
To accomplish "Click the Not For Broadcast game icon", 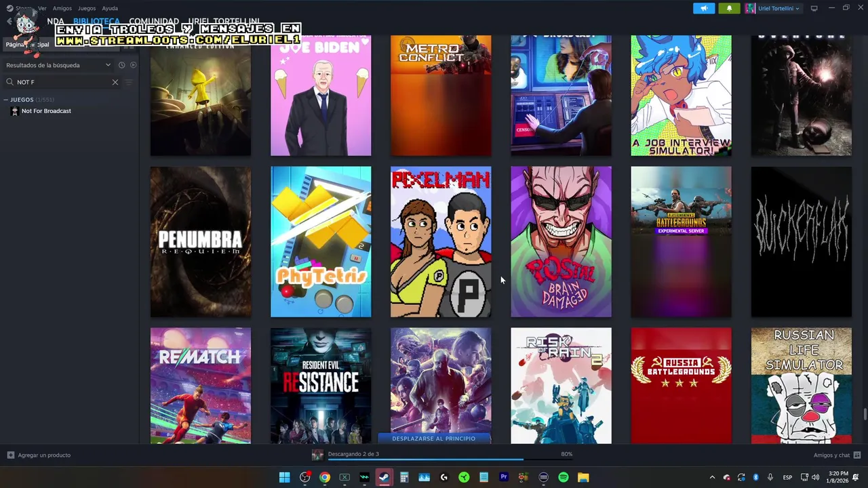I will click(15, 111).
